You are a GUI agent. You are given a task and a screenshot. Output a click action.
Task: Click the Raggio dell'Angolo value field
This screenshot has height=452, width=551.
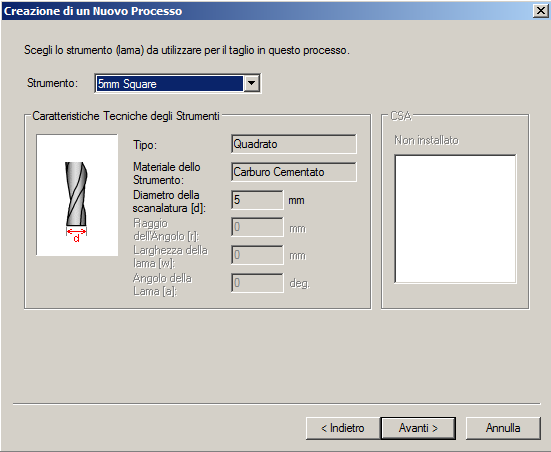(x=257, y=227)
